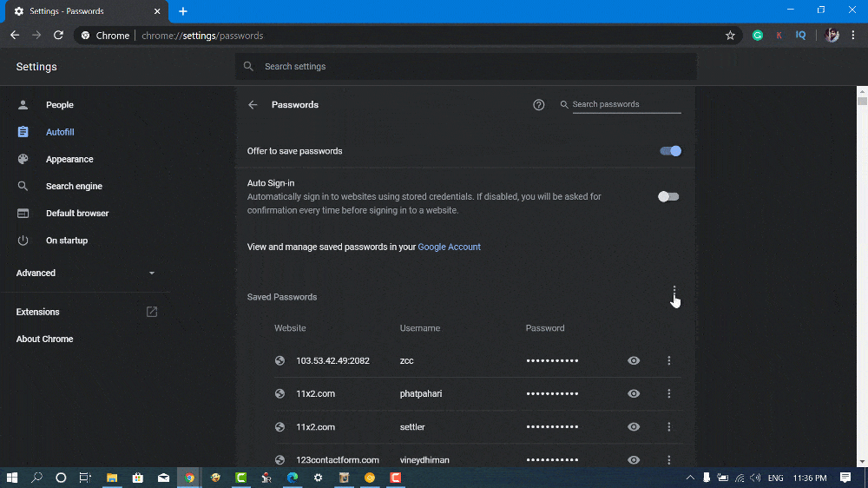This screenshot has width=868, height=488.
Task: Show password for vineydhiman
Action: pyautogui.click(x=634, y=459)
